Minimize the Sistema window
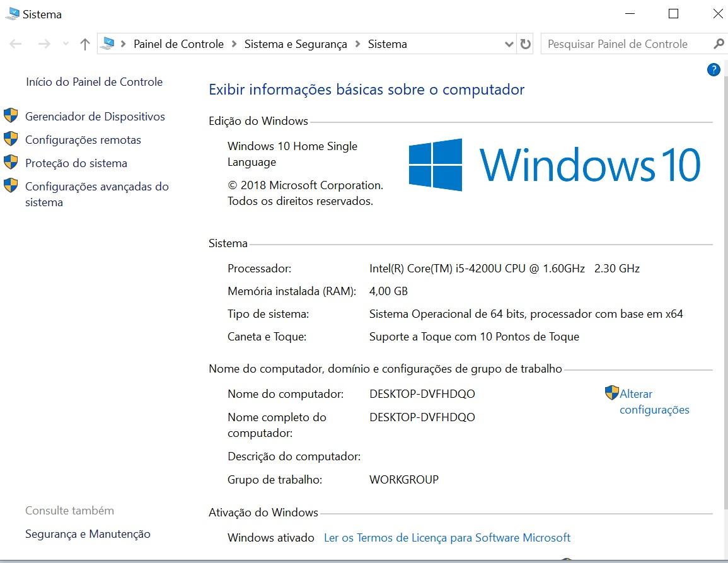Screen dimensions: 728x563 click(x=630, y=14)
